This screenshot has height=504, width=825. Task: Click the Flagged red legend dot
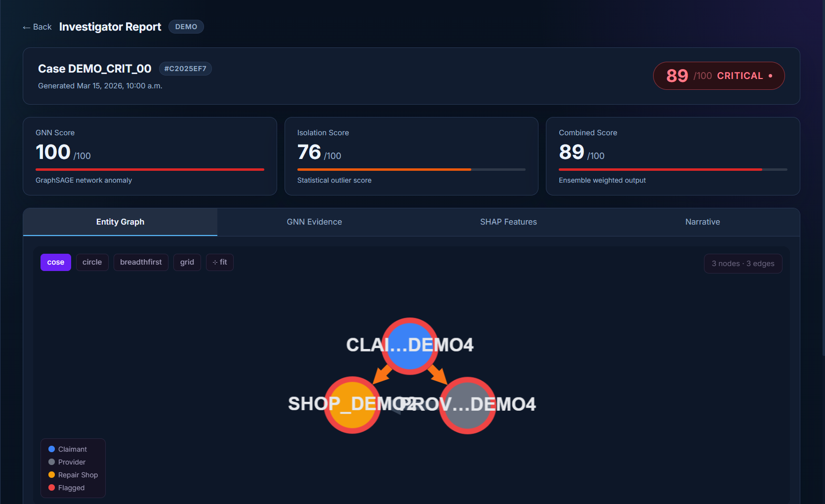click(51, 488)
